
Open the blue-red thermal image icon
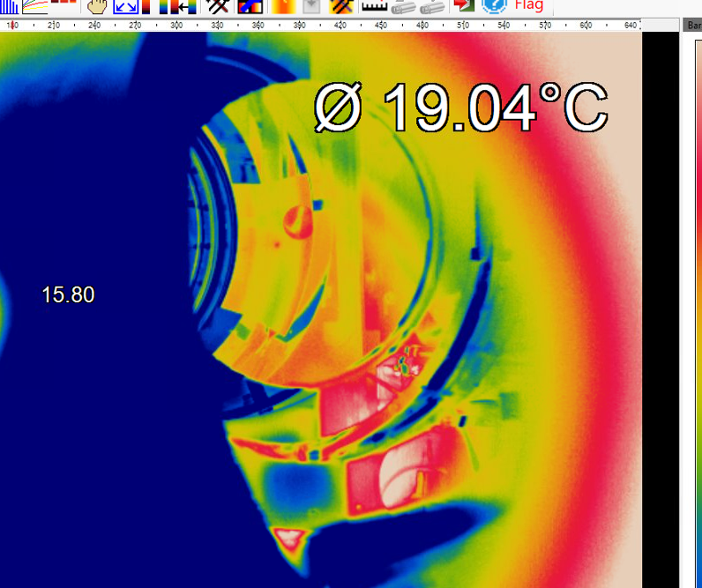coord(250,6)
